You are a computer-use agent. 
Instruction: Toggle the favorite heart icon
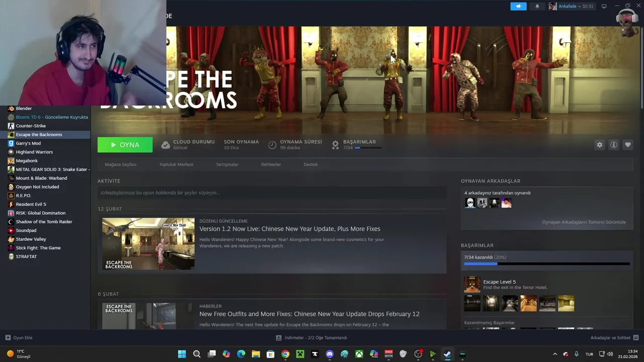coord(627,145)
